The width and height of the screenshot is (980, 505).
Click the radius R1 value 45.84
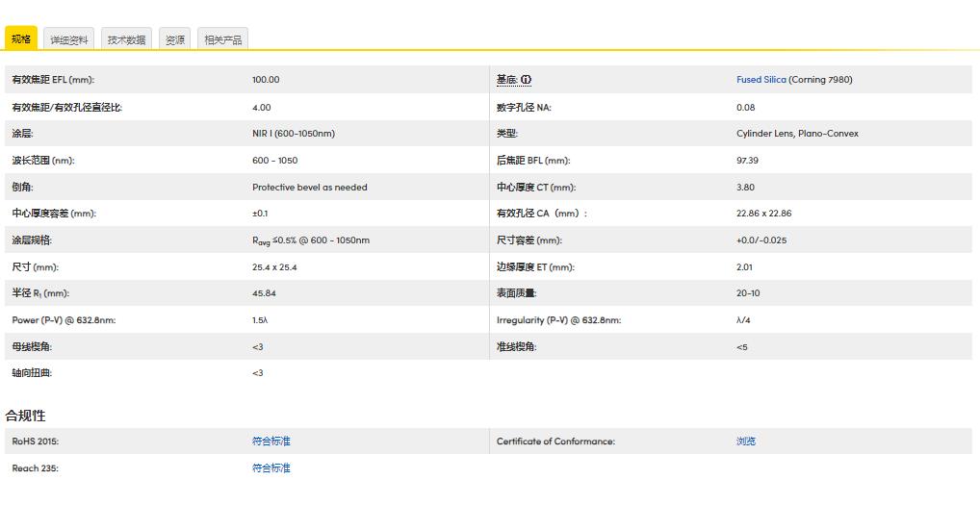point(264,293)
